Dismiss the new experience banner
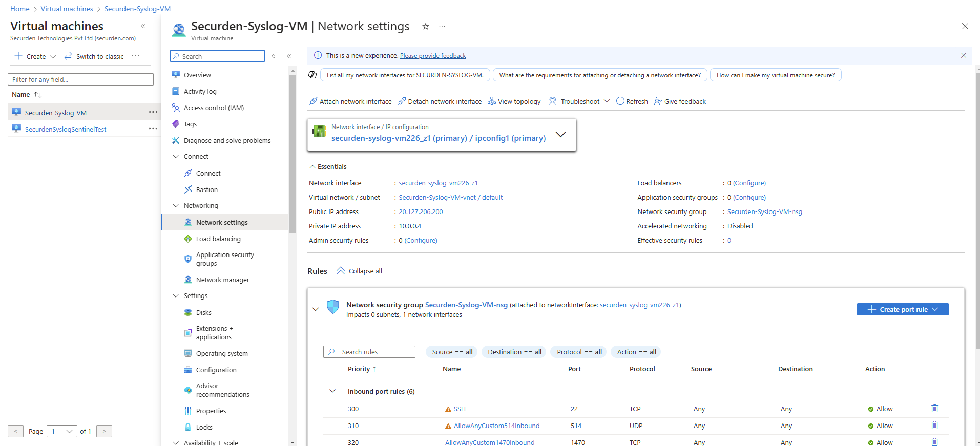 click(x=964, y=55)
